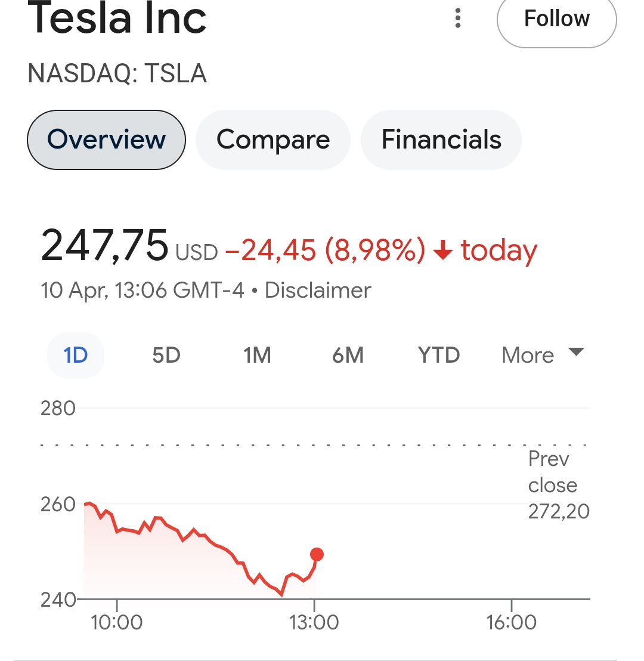This screenshot has width=644, height=661.
Task: Select the 1D chart range
Action: click(x=76, y=355)
